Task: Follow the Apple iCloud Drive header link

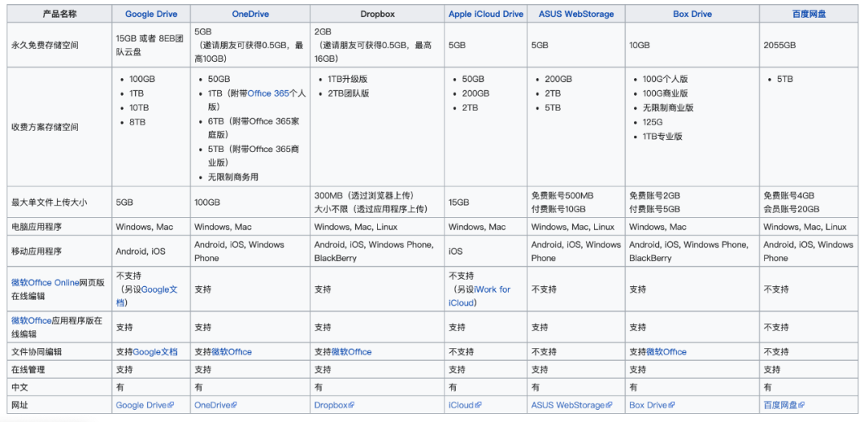Action: point(485,14)
